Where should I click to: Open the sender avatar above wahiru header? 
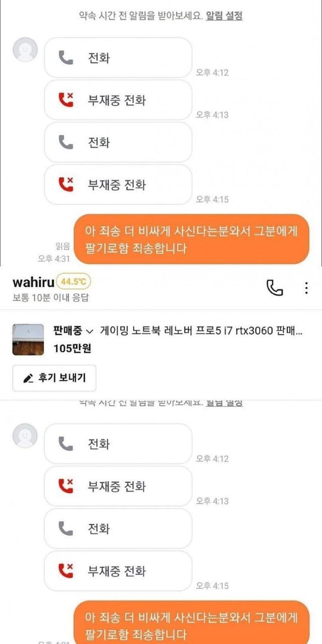(x=25, y=49)
